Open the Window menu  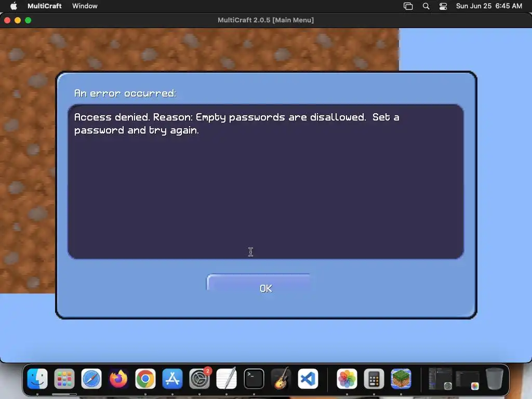tap(85, 6)
